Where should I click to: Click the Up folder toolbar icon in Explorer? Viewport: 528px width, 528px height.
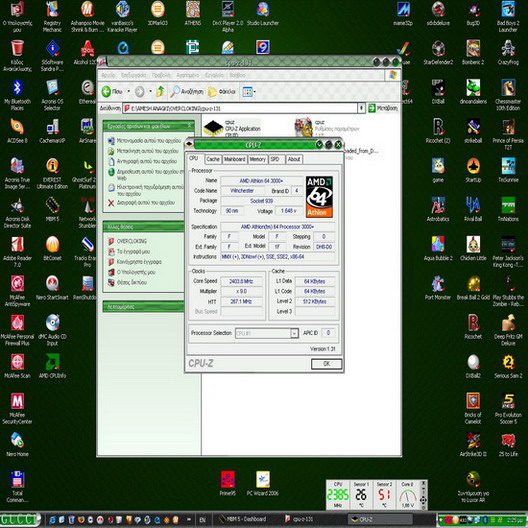(x=160, y=91)
